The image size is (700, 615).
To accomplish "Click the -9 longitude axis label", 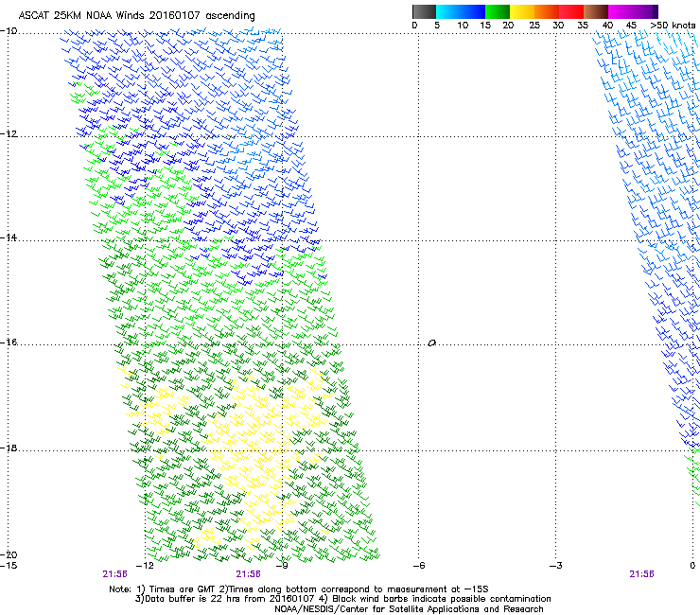I will (282, 566).
